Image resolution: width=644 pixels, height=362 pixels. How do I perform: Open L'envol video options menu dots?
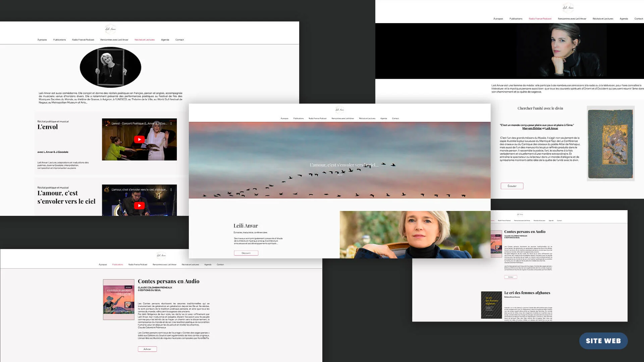pyautogui.click(x=171, y=123)
